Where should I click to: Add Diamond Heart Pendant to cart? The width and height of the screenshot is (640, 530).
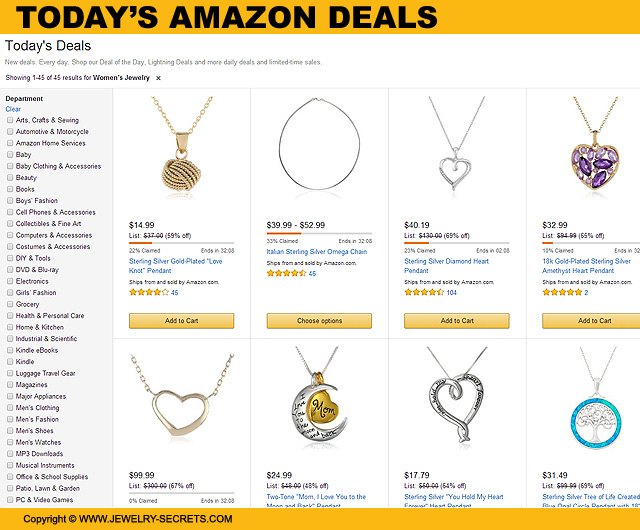pyautogui.click(x=456, y=321)
